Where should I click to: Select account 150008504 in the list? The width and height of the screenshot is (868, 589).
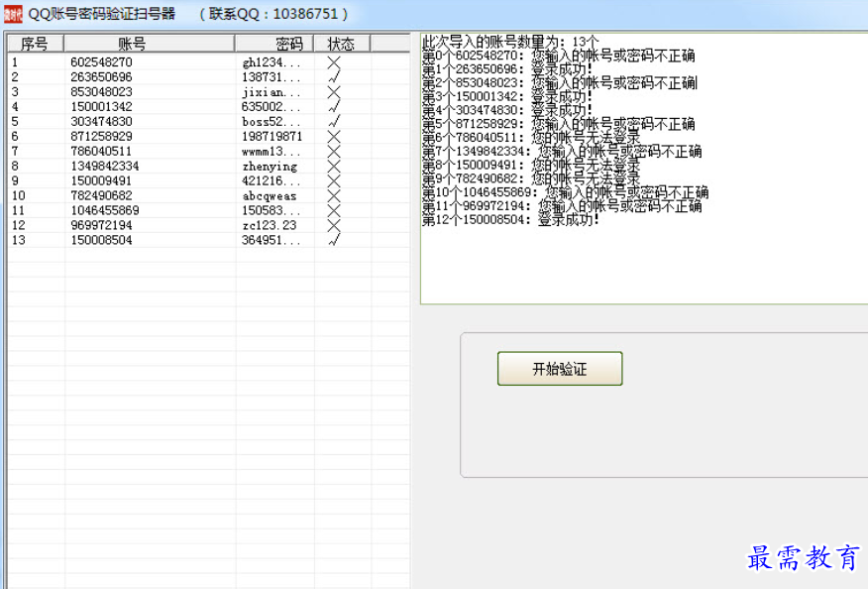(x=101, y=240)
